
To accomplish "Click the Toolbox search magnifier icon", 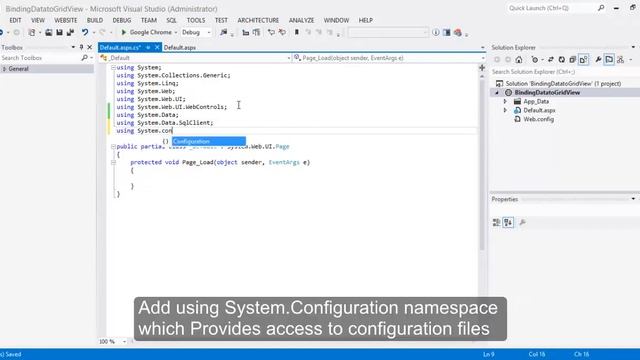I will 84,58.
